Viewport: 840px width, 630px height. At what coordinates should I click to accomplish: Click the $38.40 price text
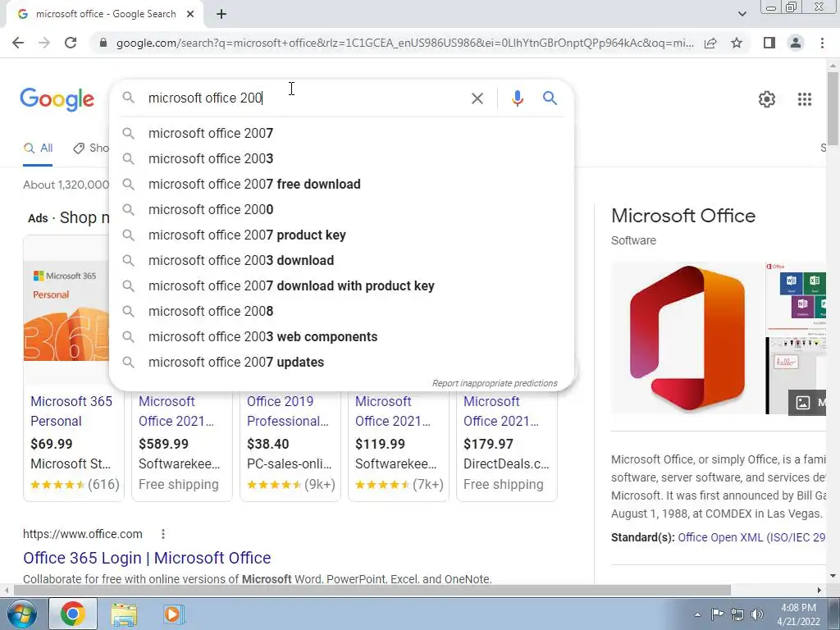(268, 444)
